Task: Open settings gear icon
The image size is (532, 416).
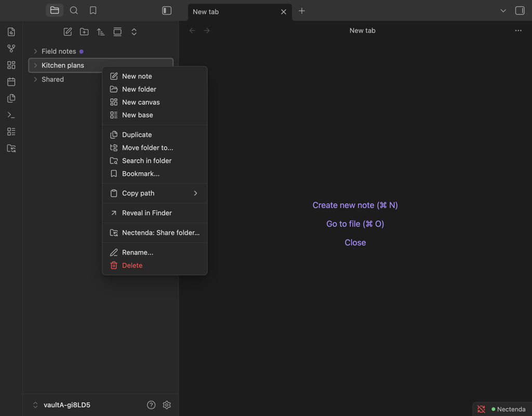Action: [x=167, y=405]
